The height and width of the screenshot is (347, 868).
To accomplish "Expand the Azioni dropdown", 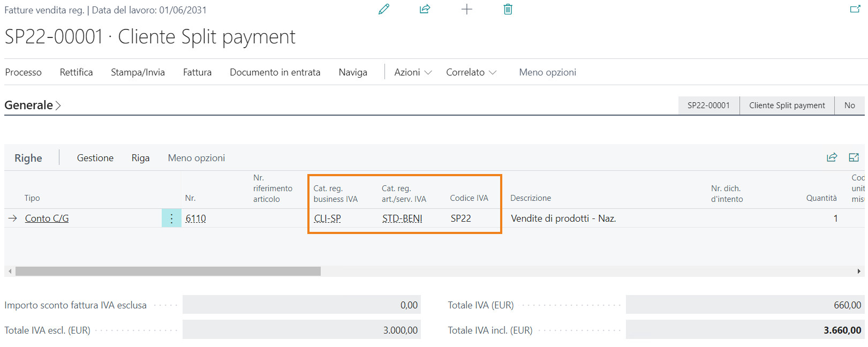I will 413,72.
